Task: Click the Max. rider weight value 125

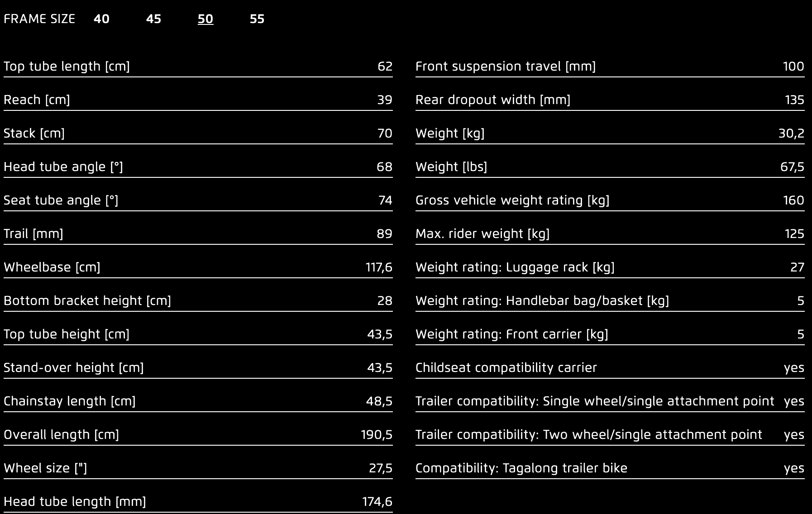Action: (x=794, y=234)
